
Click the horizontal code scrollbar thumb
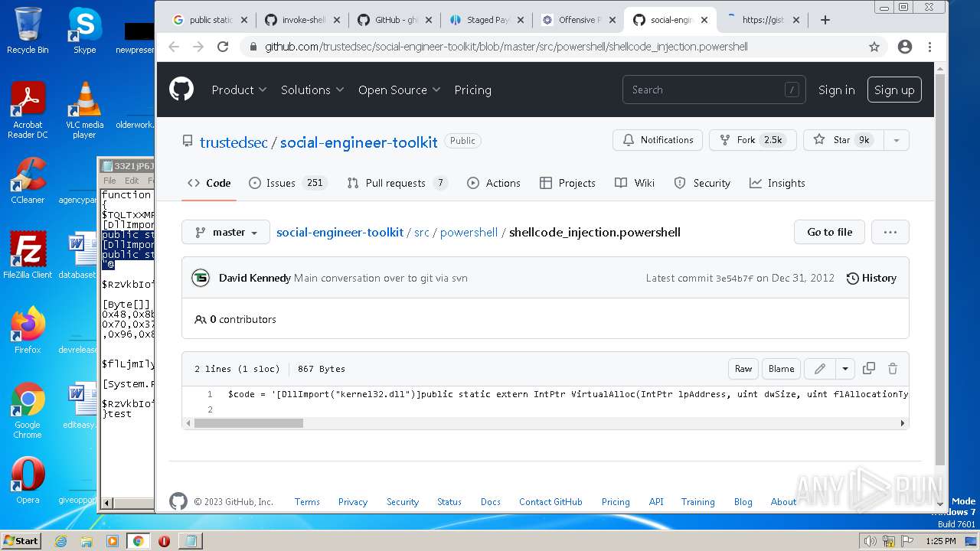coord(249,423)
